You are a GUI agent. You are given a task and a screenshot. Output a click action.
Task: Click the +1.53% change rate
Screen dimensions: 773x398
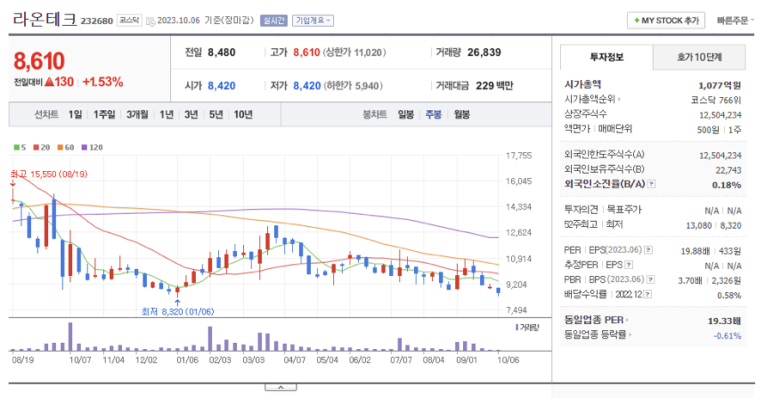[103, 82]
